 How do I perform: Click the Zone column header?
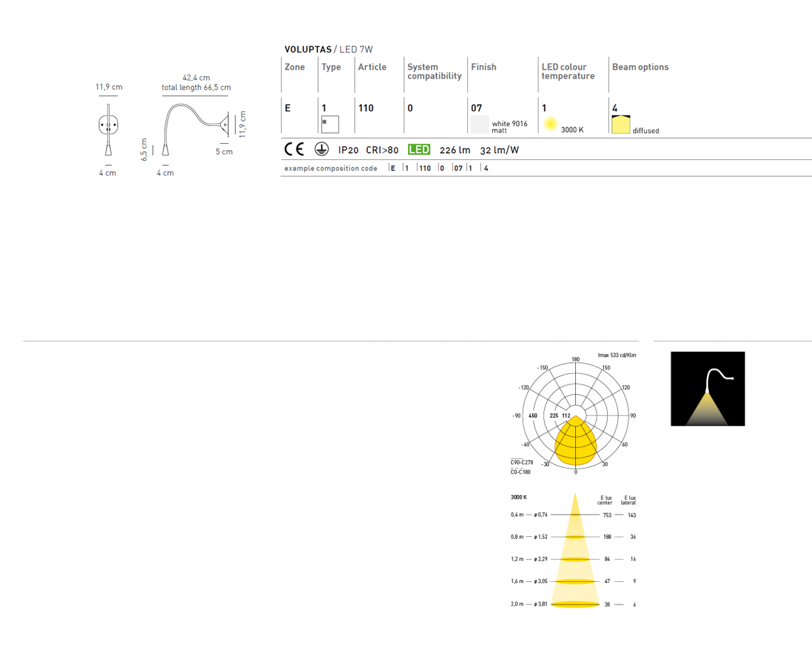click(295, 67)
